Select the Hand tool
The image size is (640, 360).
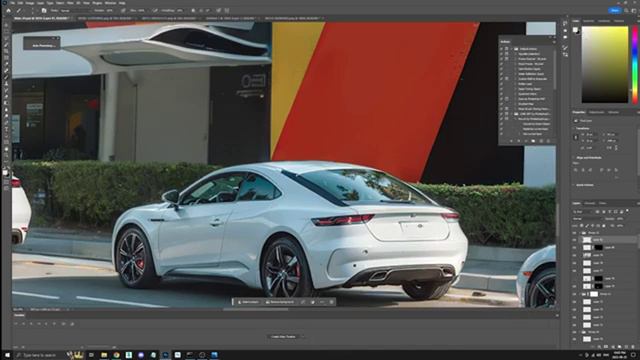click(6, 149)
